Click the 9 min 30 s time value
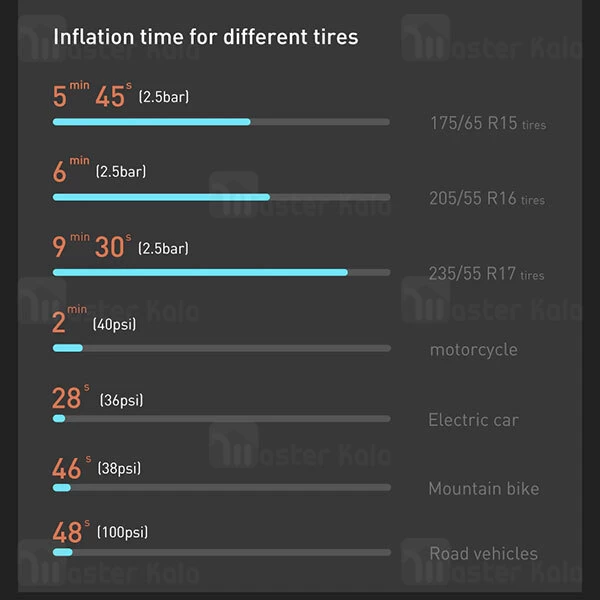 pos(91,247)
